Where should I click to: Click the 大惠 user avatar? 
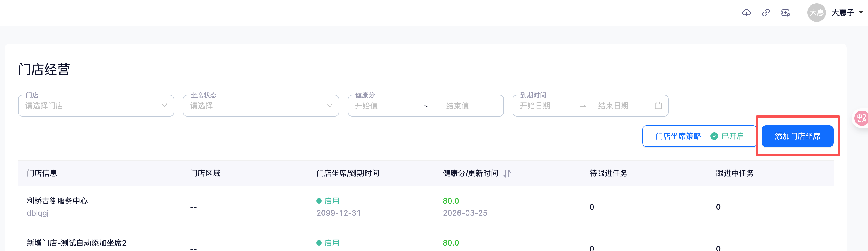tap(816, 13)
